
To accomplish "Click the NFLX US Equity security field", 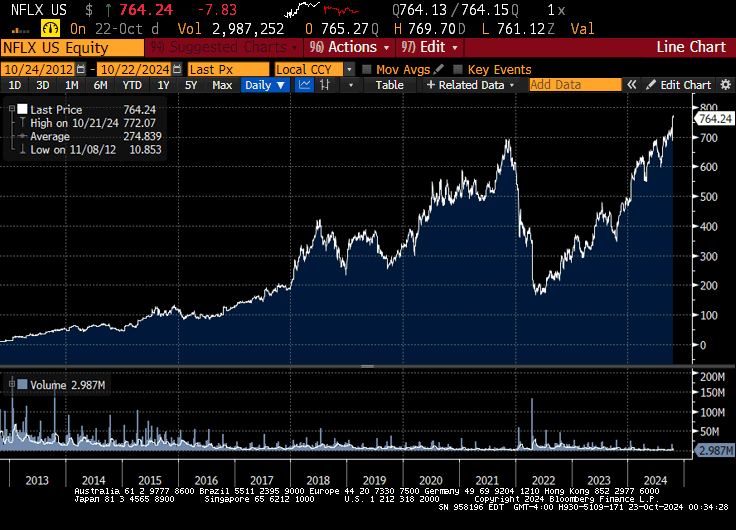I will (72, 48).
